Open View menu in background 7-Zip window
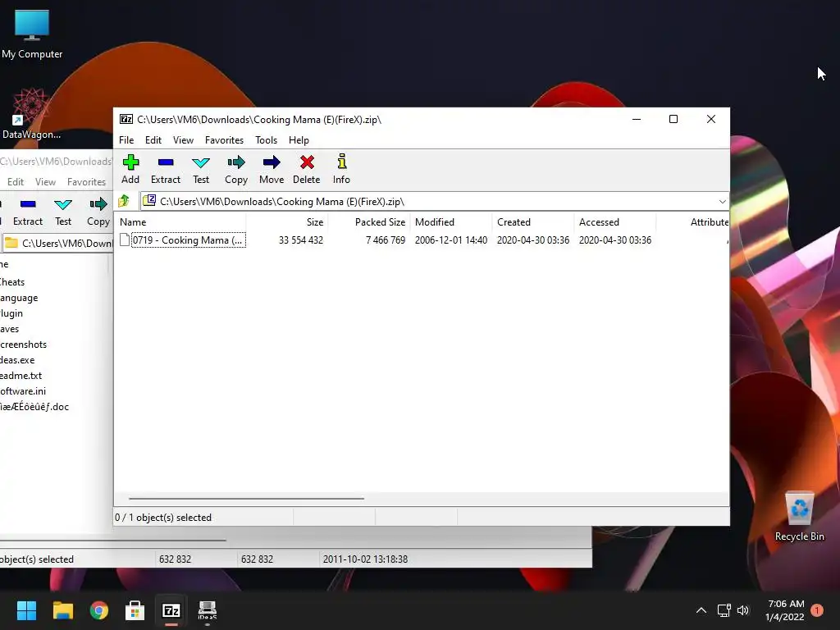Screen dimensions: 840x630 [46, 181]
